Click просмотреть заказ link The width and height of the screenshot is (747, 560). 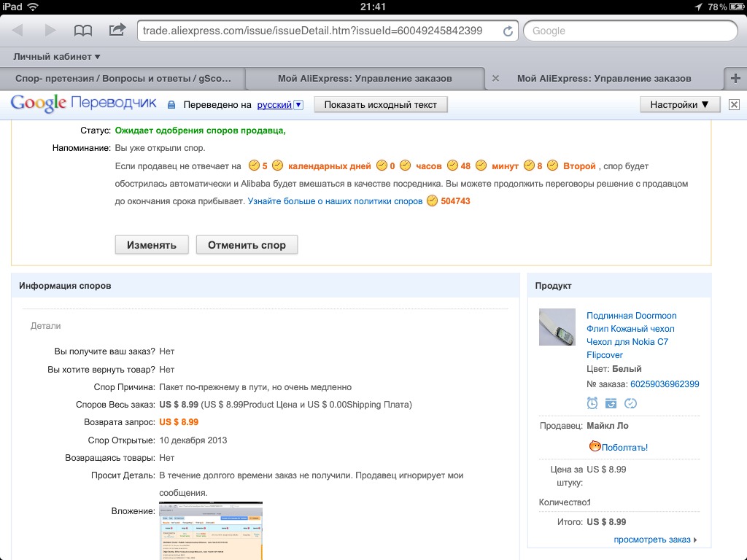point(651,540)
